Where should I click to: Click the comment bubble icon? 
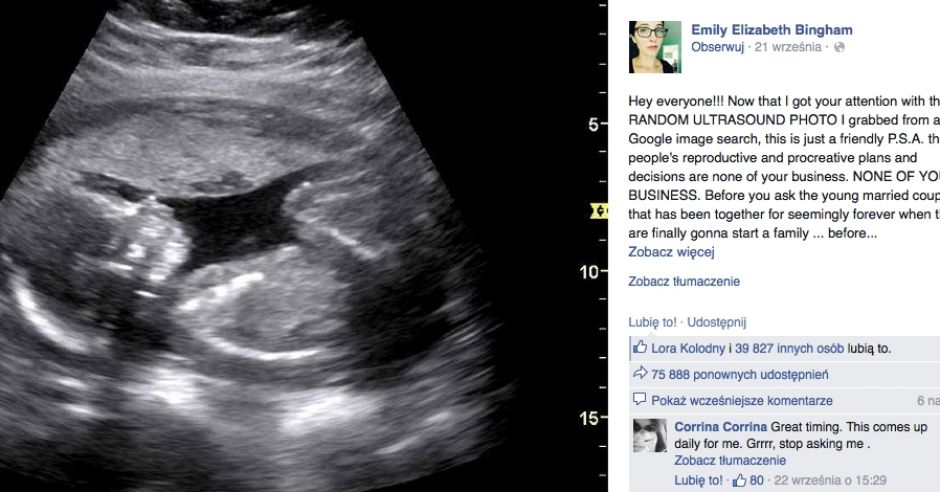pyautogui.click(x=640, y=399)
